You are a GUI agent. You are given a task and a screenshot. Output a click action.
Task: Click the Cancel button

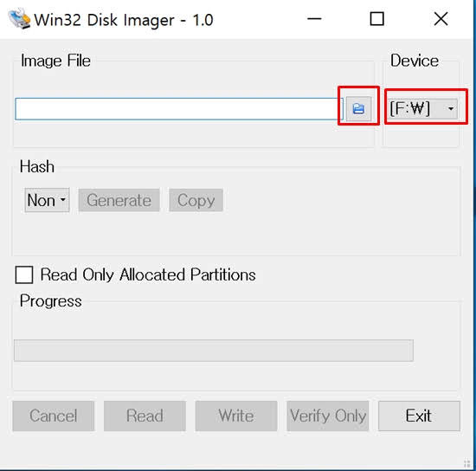(54, 416)
